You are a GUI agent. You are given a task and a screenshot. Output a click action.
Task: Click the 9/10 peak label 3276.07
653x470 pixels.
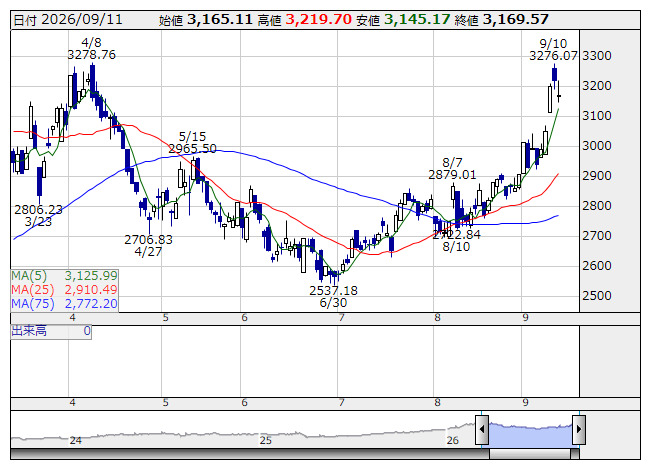[553, 50]
